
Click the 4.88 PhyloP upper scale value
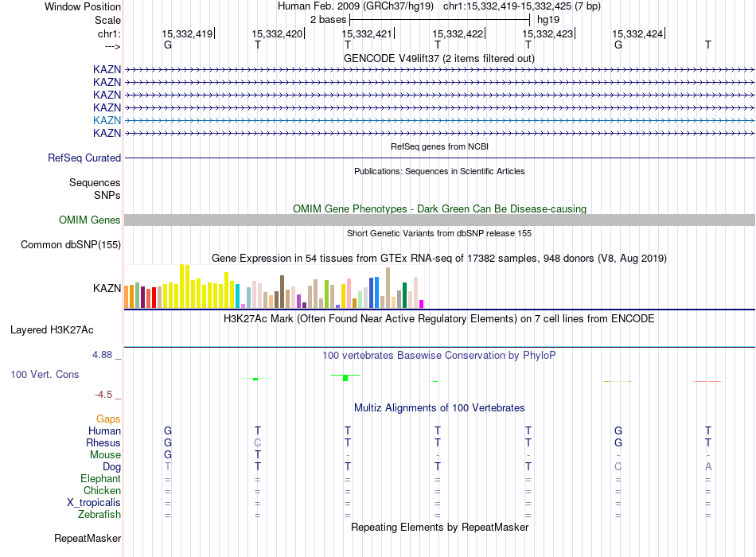(x=102, y=355)
